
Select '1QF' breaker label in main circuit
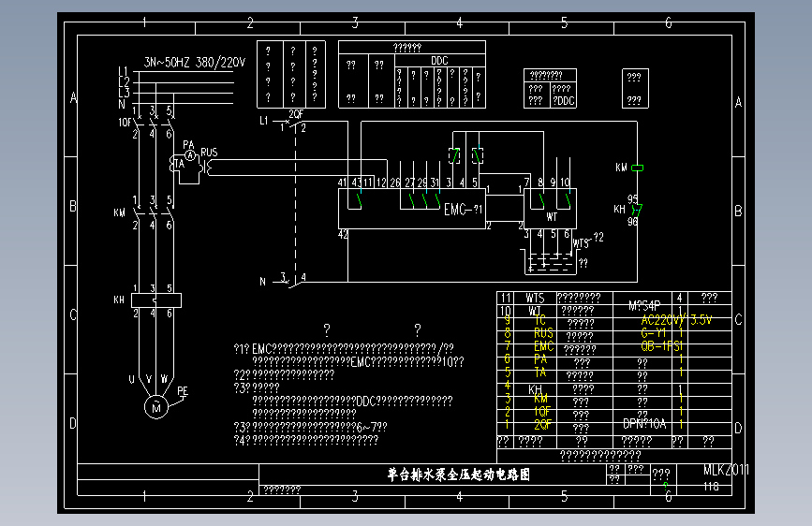pyautogui.click(x=125, y=123)
